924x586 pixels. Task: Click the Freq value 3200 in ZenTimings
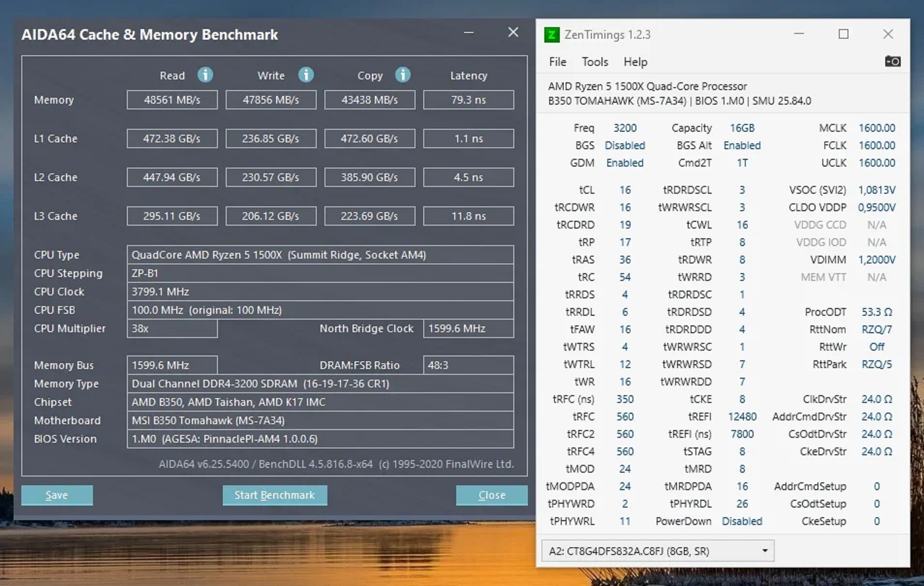625,128
